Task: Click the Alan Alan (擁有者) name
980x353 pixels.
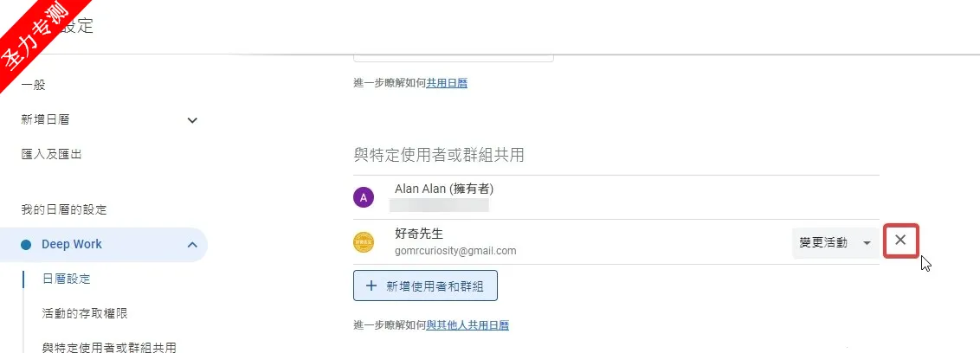Action: tap(444, 189)
